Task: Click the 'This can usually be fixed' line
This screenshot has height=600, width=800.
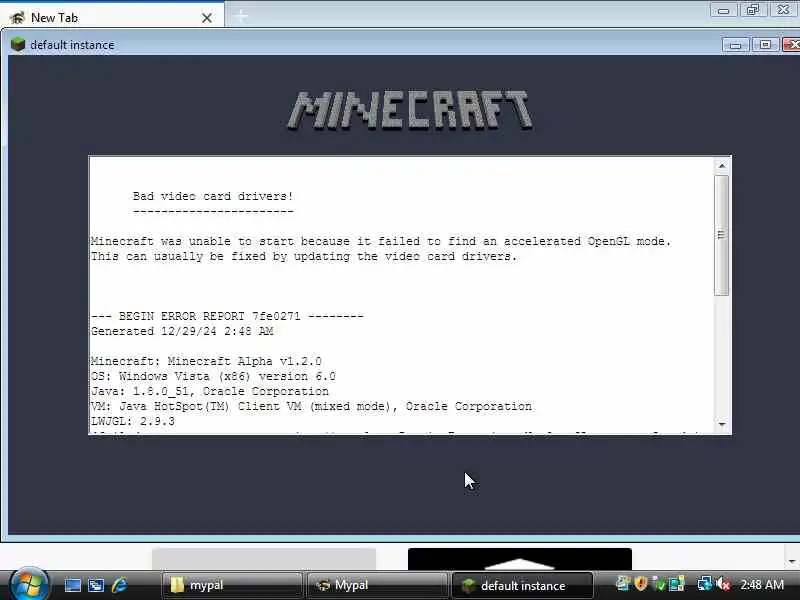Action: [304, 257]
